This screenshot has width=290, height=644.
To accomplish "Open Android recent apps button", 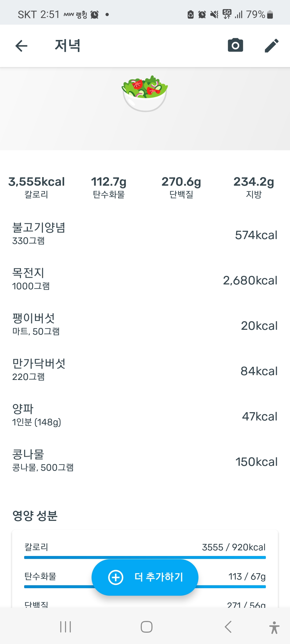I will [66, 627].
